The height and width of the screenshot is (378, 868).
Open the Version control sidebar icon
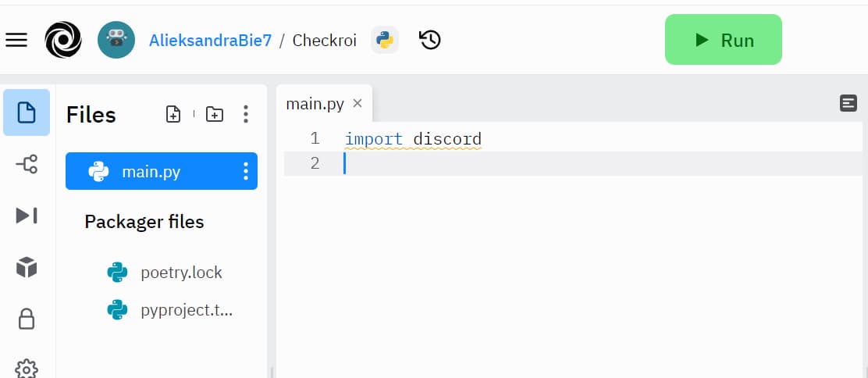click(x=27, y=164)
